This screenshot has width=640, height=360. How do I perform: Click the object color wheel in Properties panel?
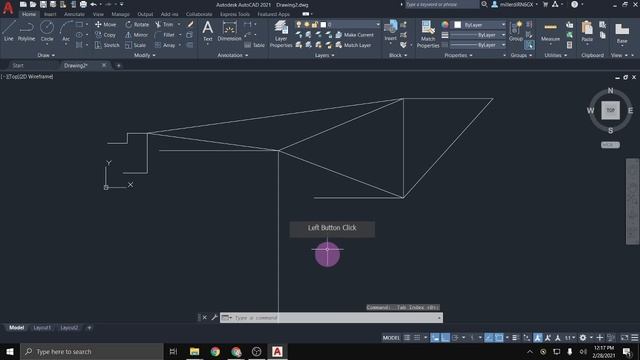(445, 25)
